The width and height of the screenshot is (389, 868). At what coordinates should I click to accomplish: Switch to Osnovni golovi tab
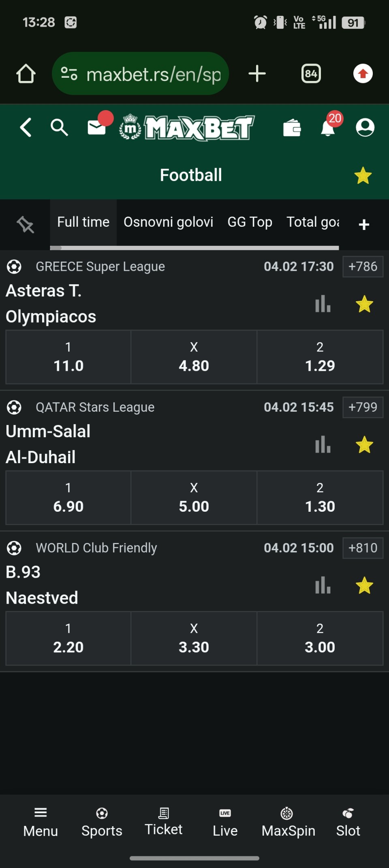168,222
